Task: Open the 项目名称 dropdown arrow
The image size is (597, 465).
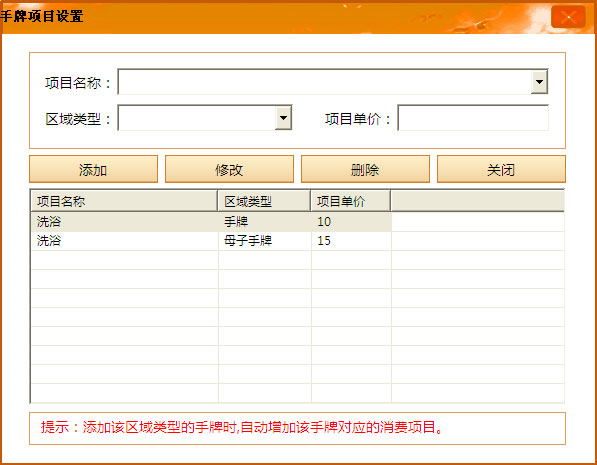Action: click(x=539, y=81)
